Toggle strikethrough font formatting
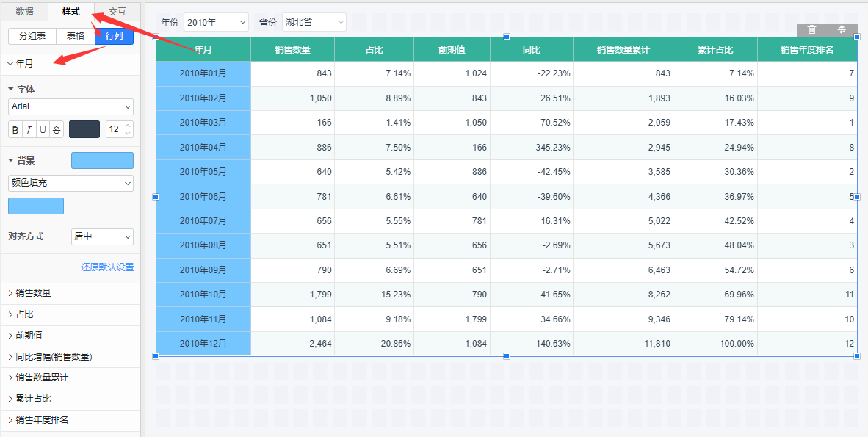 pyautogui.click(x=57, y=130)
